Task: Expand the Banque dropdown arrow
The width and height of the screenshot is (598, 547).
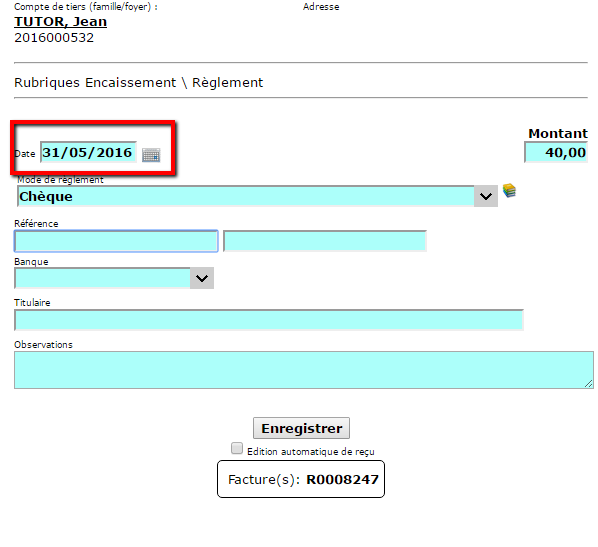Action: point(202,278)
